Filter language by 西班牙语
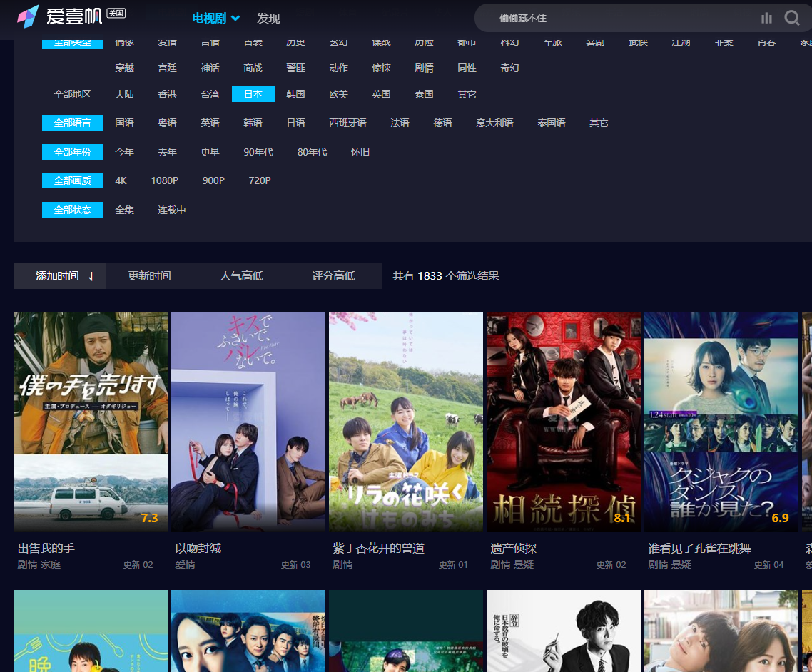The height and width of the screenshot is (672, 812). tap(347, 123)
